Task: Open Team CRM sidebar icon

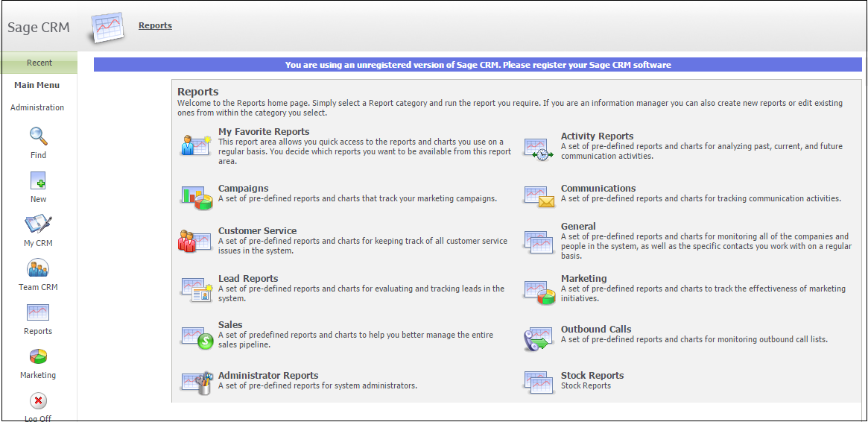Action: point(38,268)
